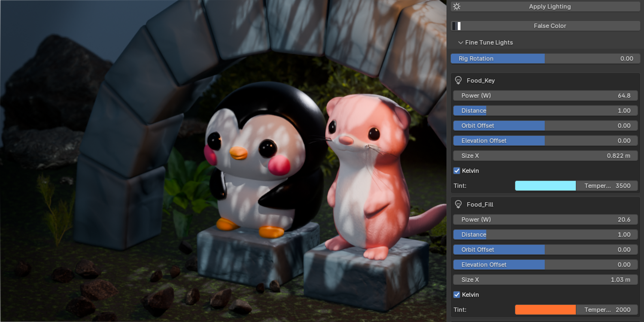
Task: Click the lightbulb icon beside Food_Key
Action: [x=458, y=80]
